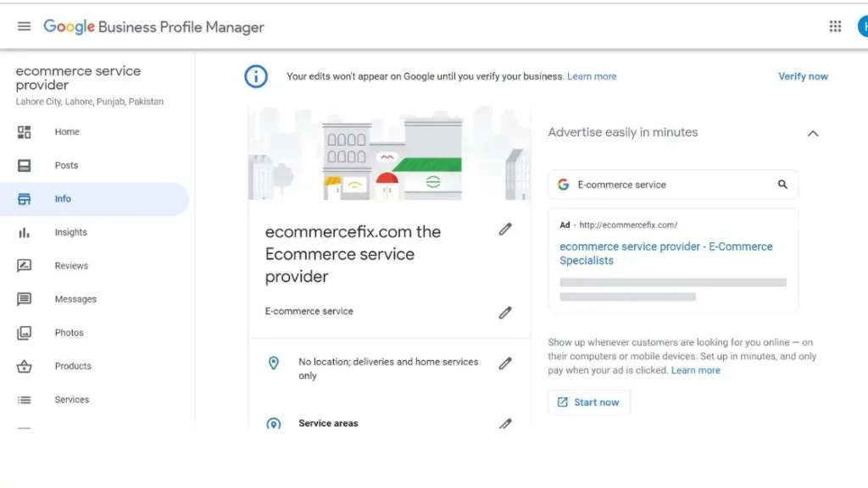868x488 pixels.
Task: Click the Google G logo in search preview
Action: point(564,184)
